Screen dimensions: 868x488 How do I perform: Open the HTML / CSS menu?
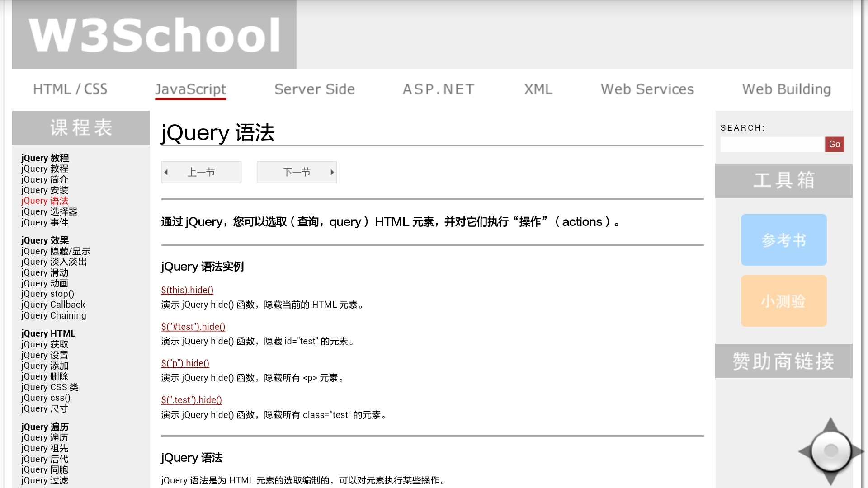point(70,89)
